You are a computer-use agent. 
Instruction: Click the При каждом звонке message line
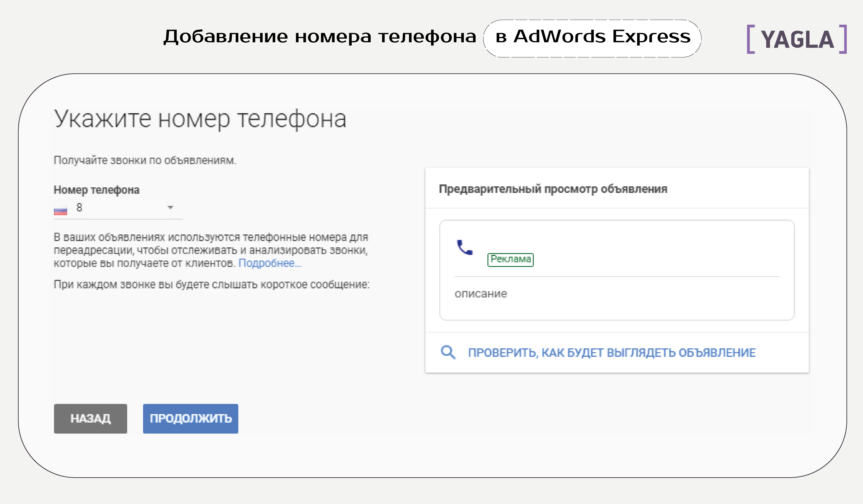212,285
